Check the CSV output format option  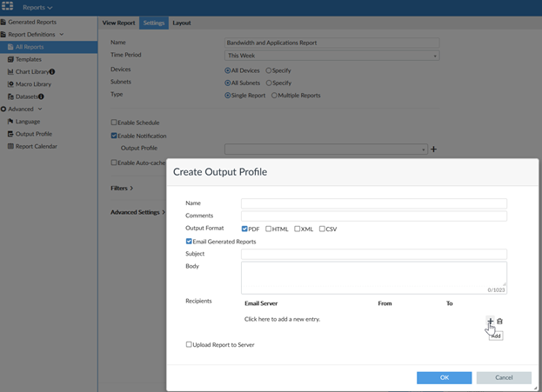click(322, 229)
